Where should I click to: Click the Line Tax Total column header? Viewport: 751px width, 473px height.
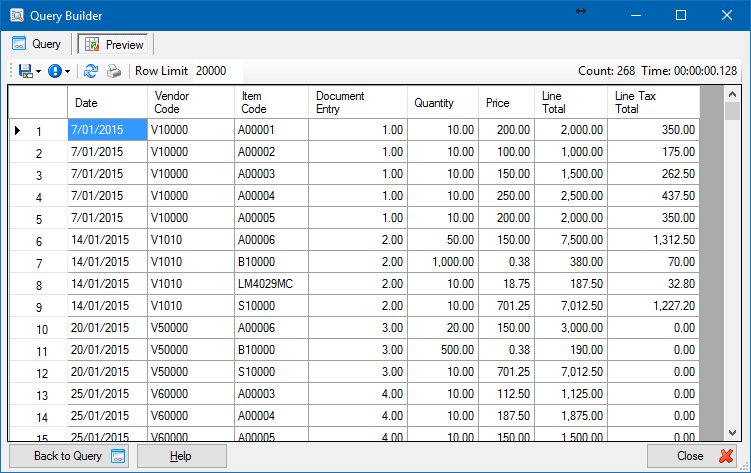click(653, 102)
